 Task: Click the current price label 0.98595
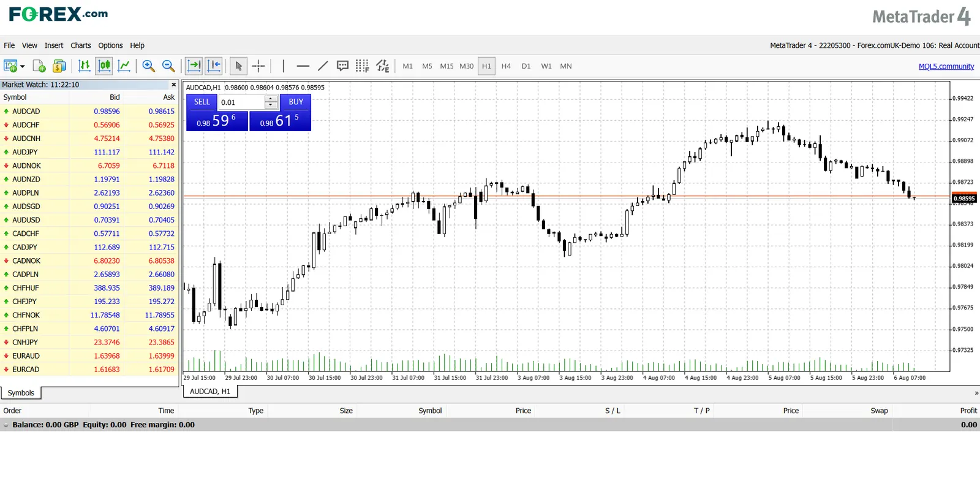pos(964,198)
